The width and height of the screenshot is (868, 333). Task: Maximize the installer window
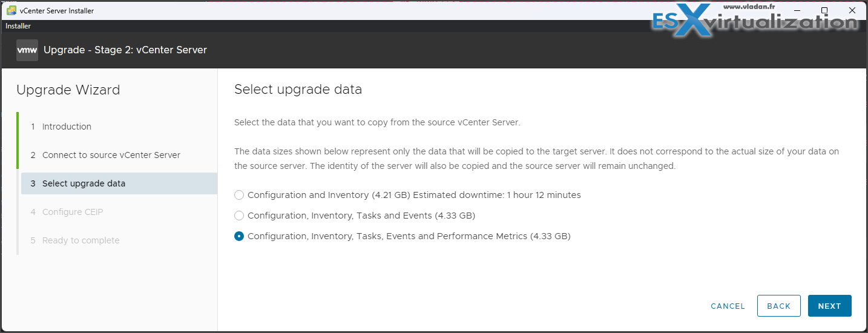[x=824, y=10]
